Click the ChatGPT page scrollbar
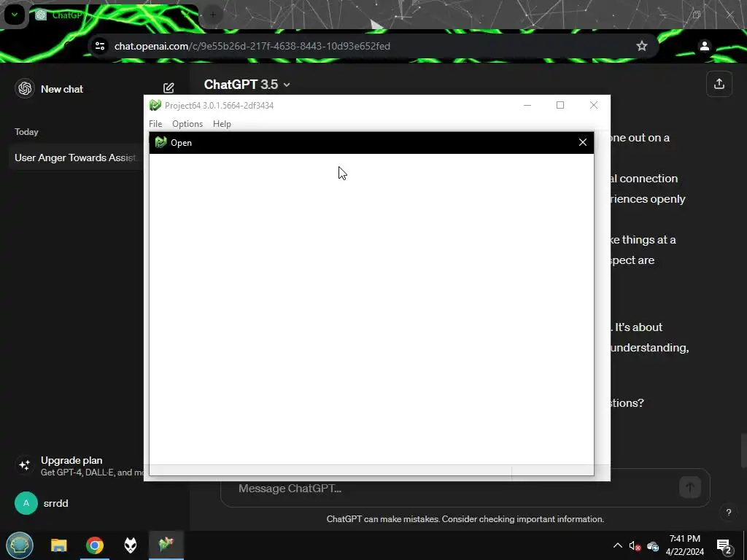747x560 pixels. click(x=743, y=451)
